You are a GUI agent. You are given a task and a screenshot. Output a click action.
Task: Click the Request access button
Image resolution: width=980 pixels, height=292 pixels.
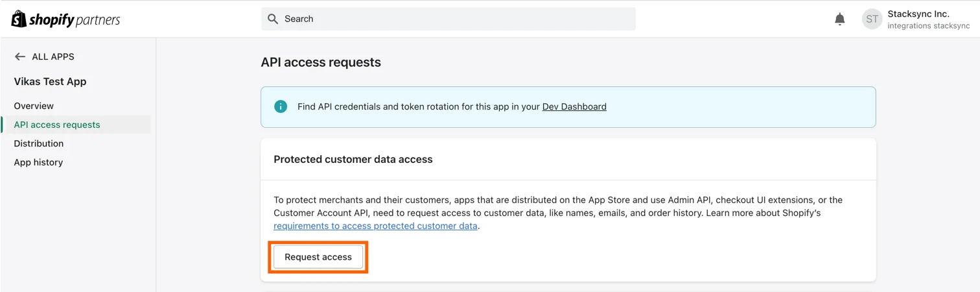(x=318, y=257)
